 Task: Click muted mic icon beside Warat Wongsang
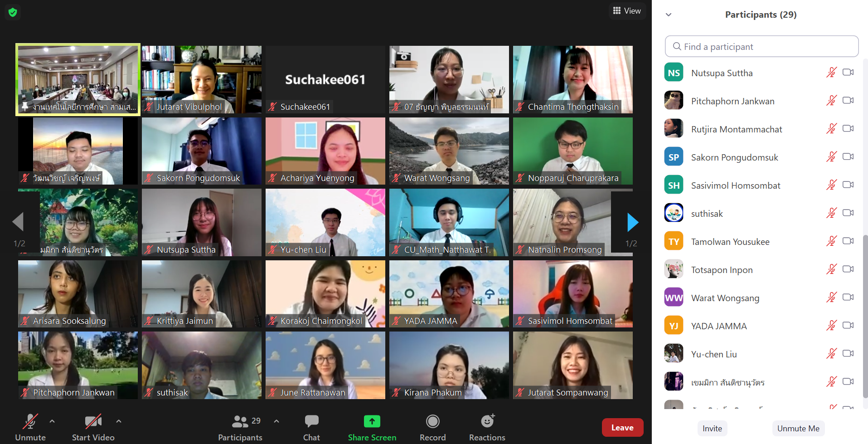pyautogui.click(x=831, y=298)
